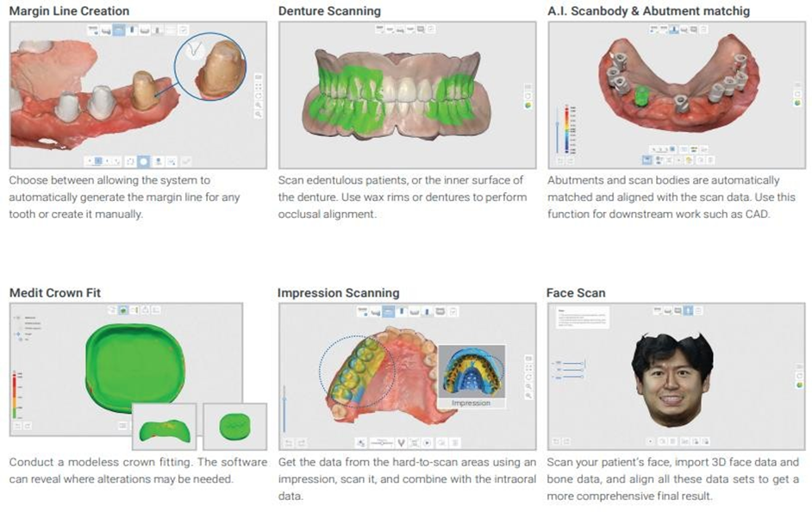Click the undo arrow in Medit Crown Fit panel
This screenshot has height=512, width=812.
[x=18, y=426]
